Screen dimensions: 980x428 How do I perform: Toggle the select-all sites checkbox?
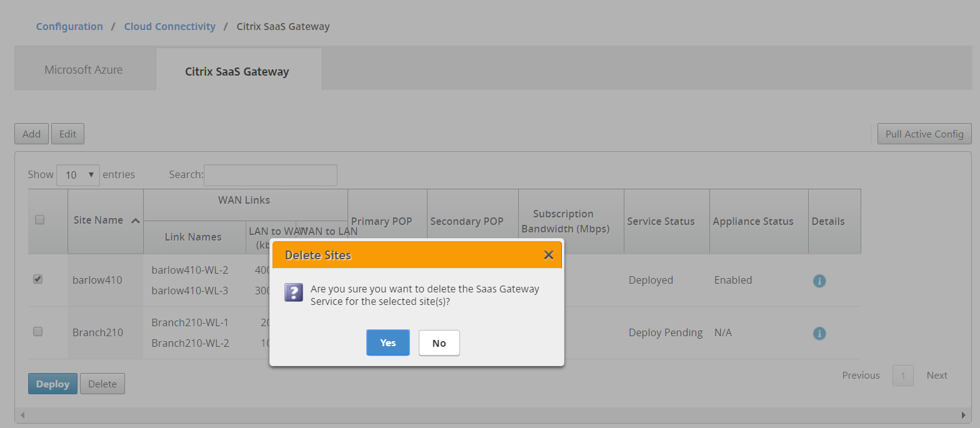click(39, 219)
